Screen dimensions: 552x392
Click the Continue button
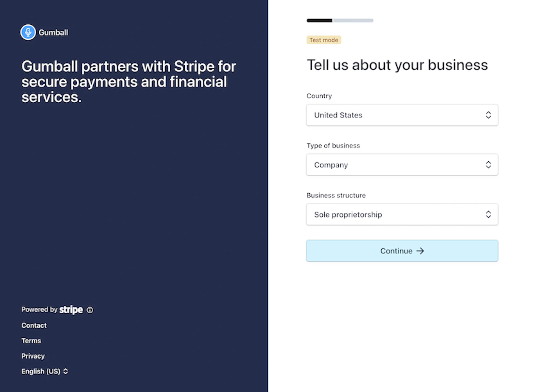click(402, 251)
